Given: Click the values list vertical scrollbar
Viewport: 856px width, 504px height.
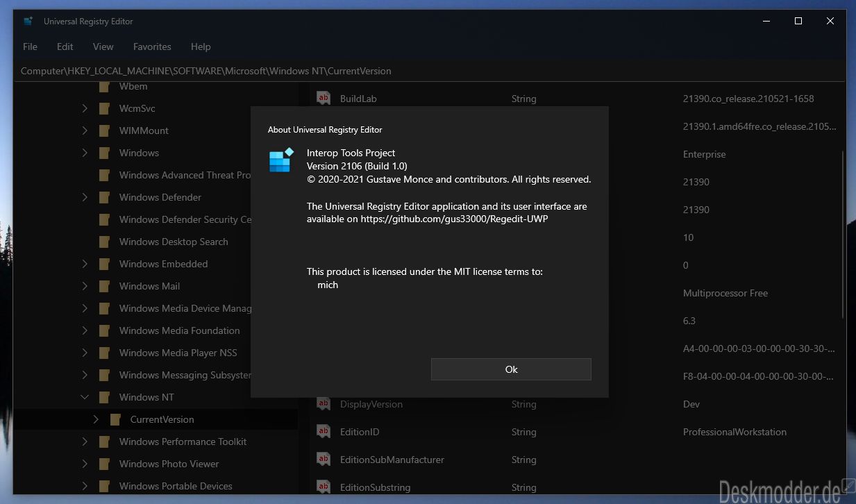Looking at the screenshot, I should point(844,233).
